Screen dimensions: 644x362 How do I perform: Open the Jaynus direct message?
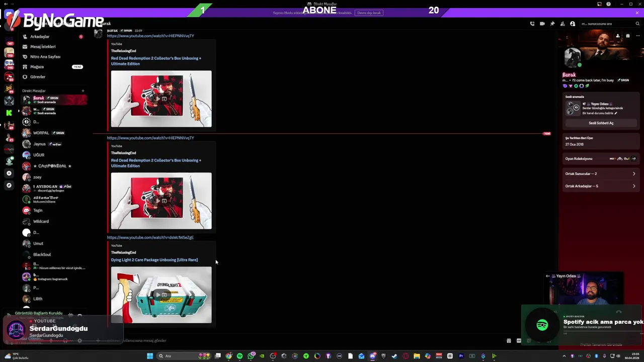53,144
